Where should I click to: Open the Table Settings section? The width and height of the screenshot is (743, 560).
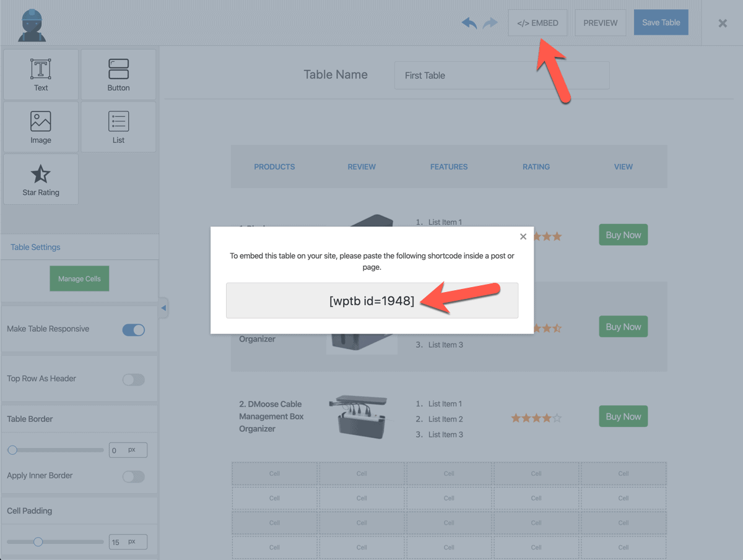[x=35, y=247]
